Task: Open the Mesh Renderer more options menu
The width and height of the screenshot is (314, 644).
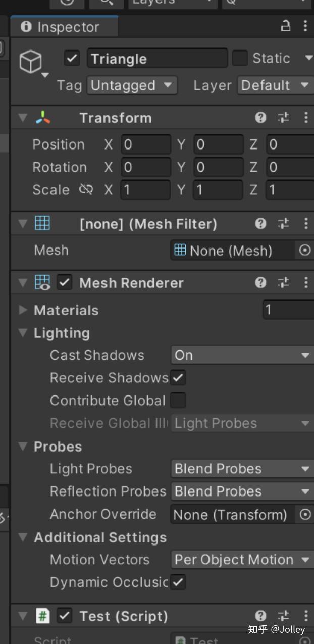Action: [x=306, y=283]
